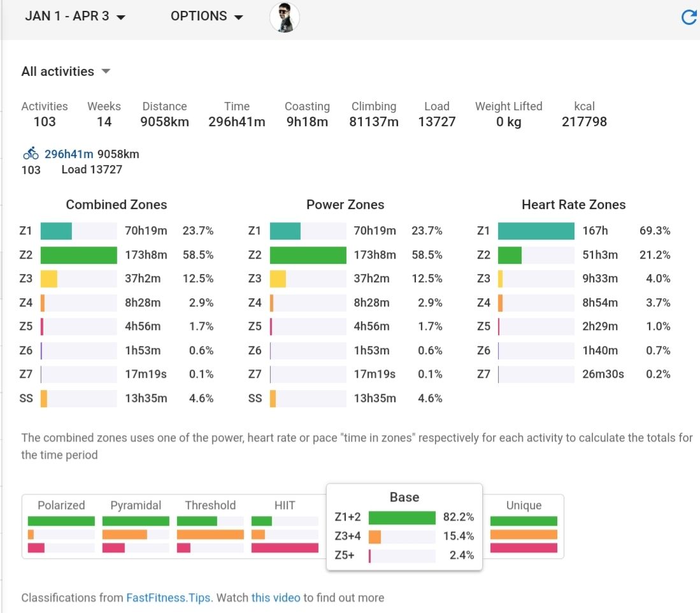Expand the OPTIONS dropdown menu

coord(207,17)
